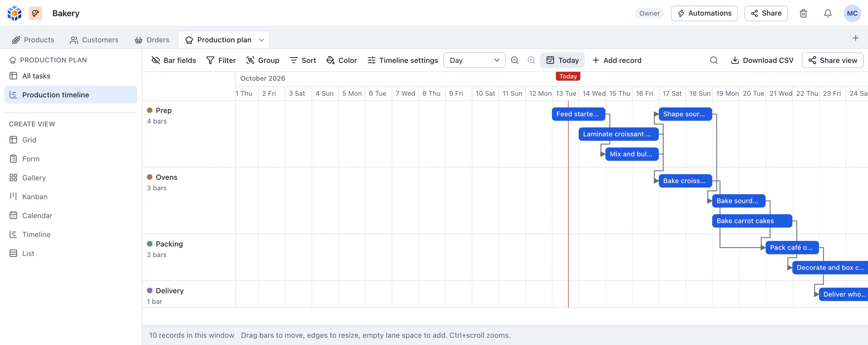Jump to Today in the timeline
868x345 pixels.
[x=563, y=60]
